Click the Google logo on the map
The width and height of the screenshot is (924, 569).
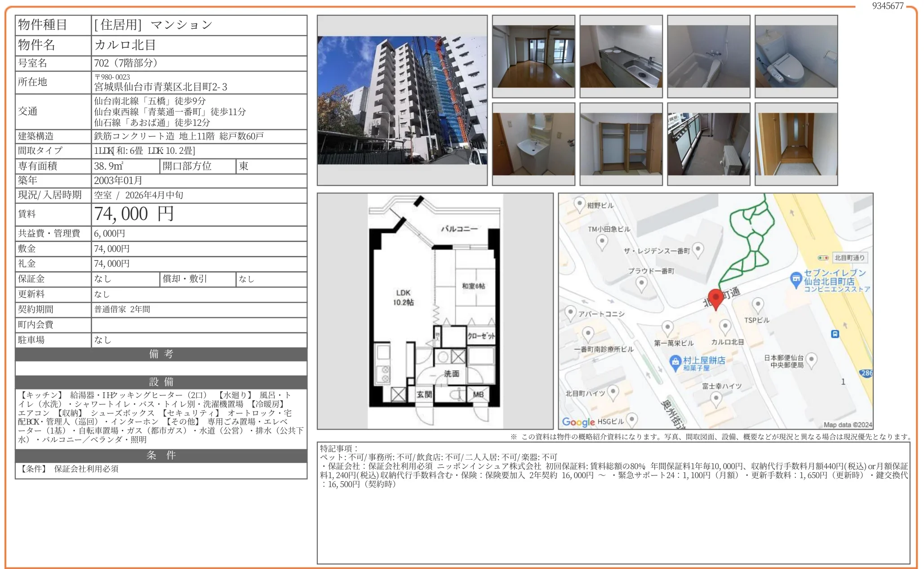coord(578,422)
